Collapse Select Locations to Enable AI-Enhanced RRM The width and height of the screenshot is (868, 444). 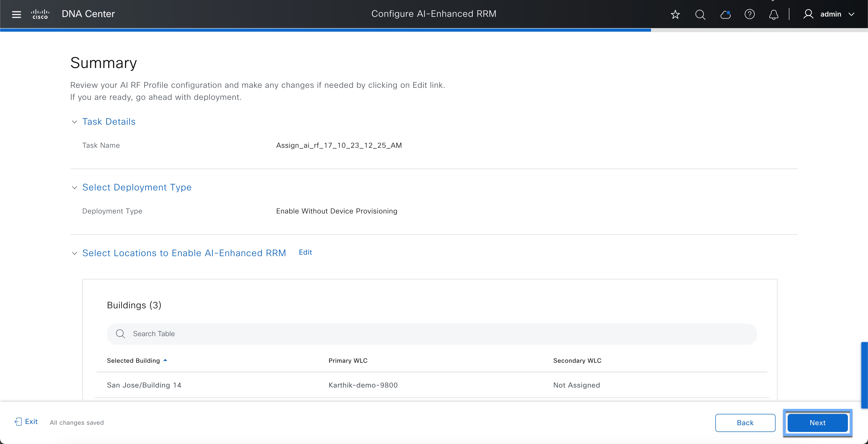coord(74,253)
